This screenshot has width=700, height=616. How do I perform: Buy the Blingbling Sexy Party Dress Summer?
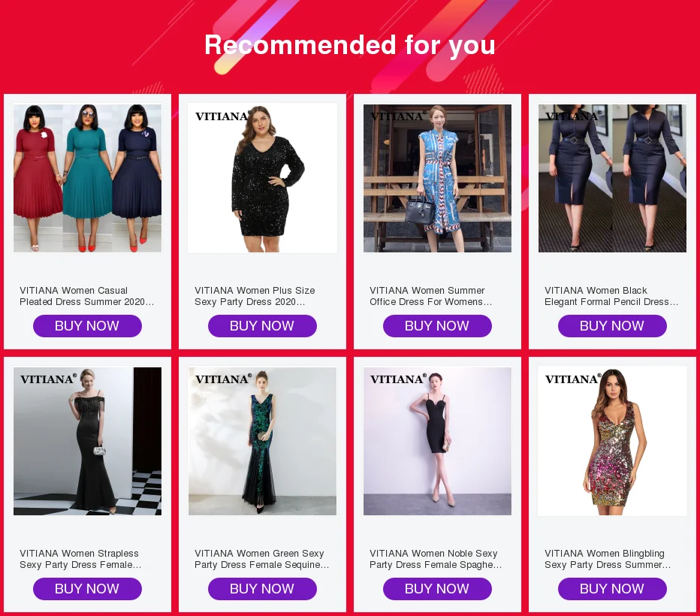pos(613,589)
